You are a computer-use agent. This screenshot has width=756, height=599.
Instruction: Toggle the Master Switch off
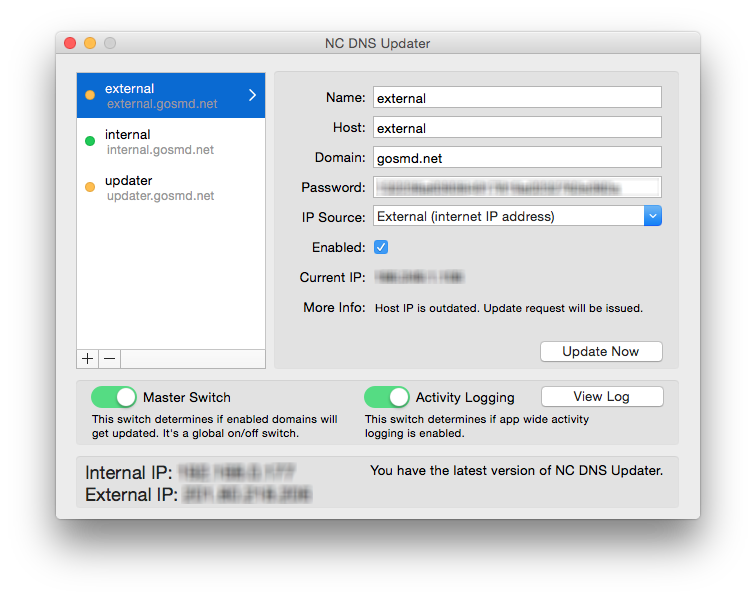pos(114,397)
